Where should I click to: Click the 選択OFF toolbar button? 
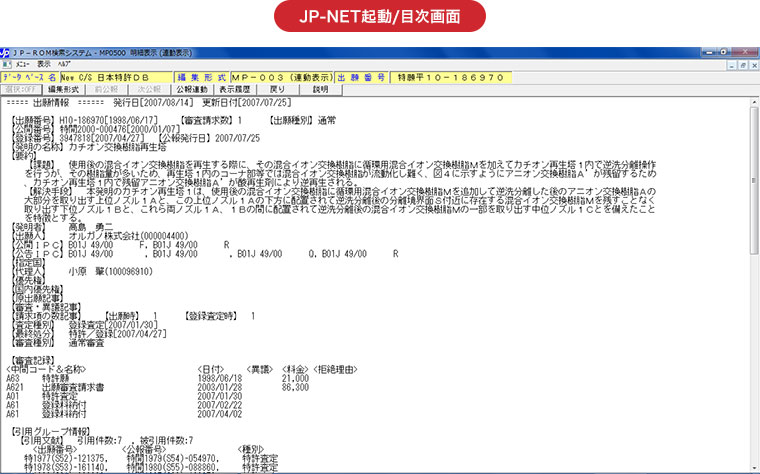point(22,89)
